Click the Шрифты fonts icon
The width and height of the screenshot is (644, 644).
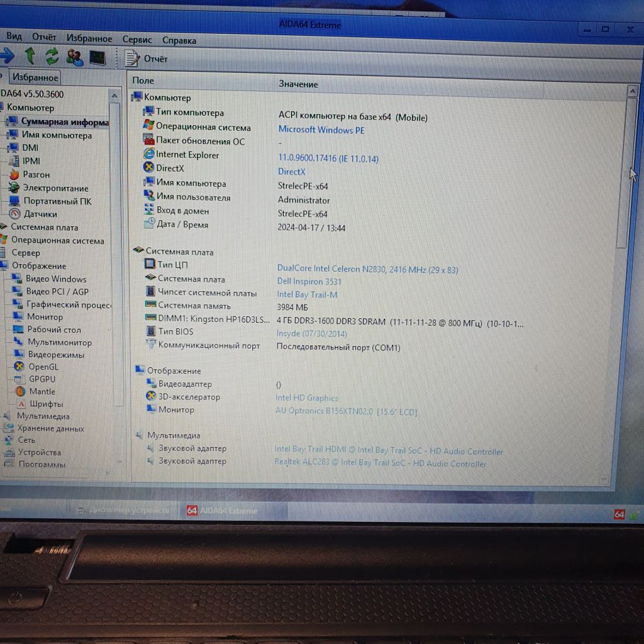coord(21,404)
